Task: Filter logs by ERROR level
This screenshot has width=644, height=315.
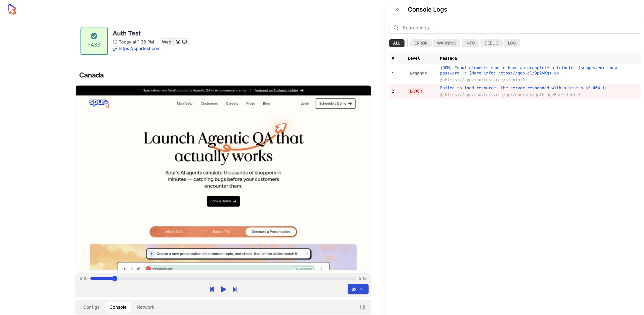Action: tap(421, 43)
